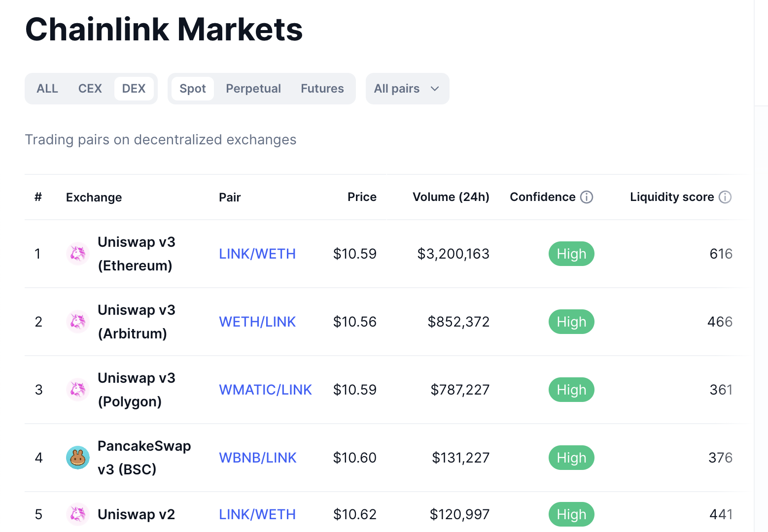Image resolution: width=768 pixels, height=532 pixels.
Task: Click the $10.60 price value
Action: [355, 458]
